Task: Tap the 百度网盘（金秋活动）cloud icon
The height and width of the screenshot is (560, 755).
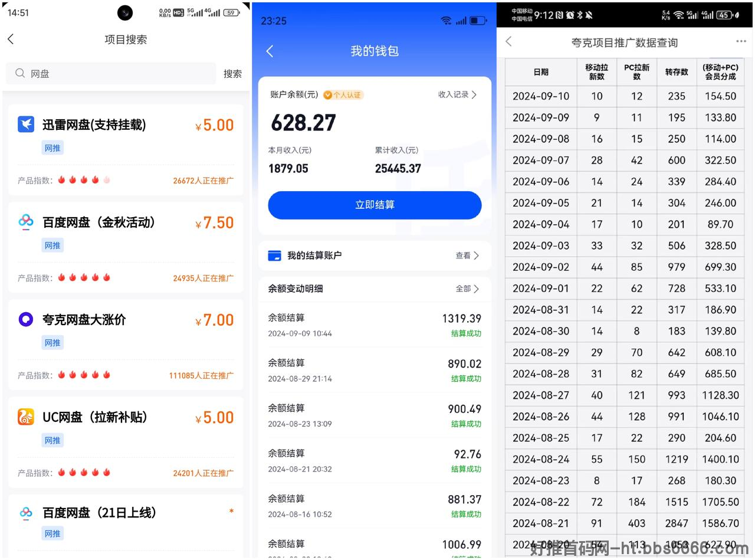Action: (26, 222)
